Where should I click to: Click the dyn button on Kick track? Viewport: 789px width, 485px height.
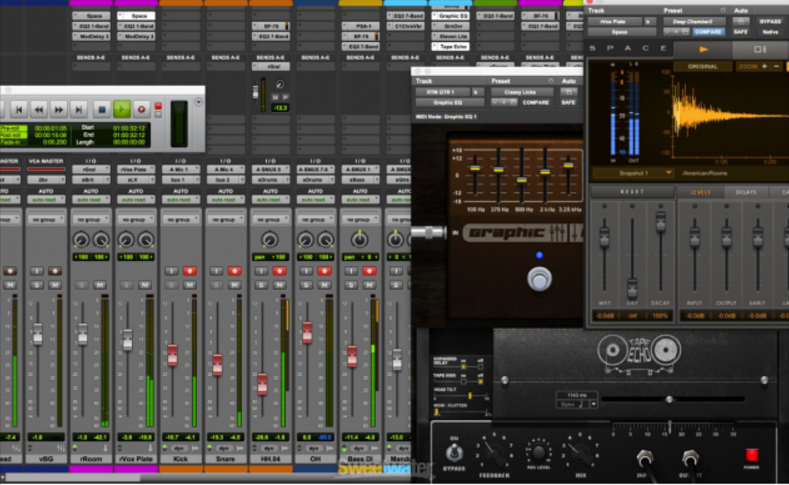(x=180, y=448)
